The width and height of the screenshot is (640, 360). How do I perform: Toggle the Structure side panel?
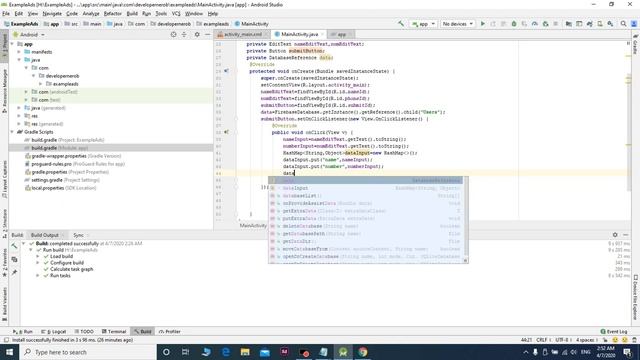(4, 224)
